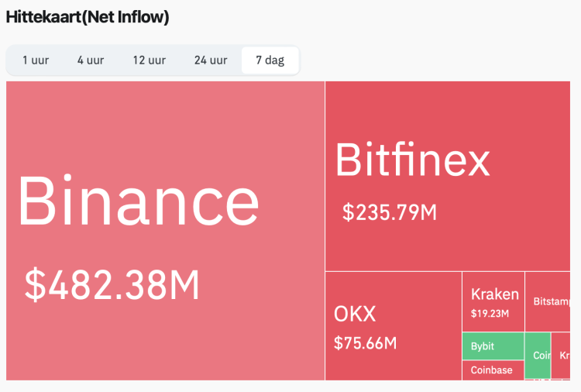This screenshot has width=581, height=392.
Task: Click the Bitfinex name label
Action: coord(412,160)
